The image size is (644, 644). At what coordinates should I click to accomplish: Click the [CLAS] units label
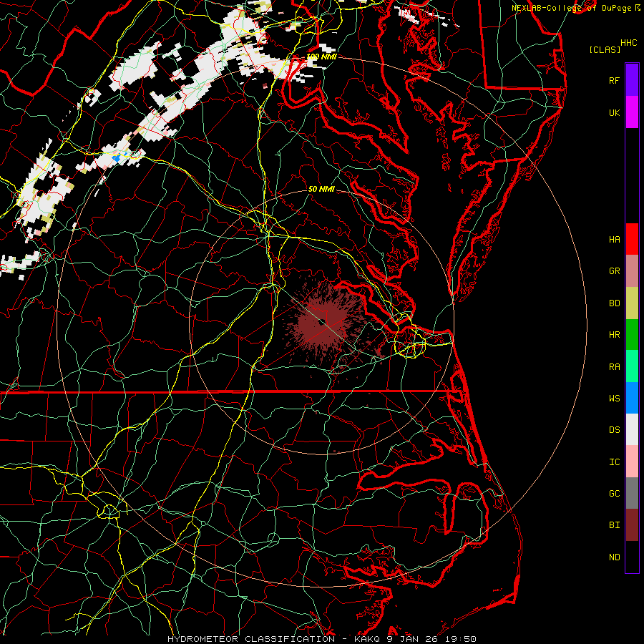(605, 49)
